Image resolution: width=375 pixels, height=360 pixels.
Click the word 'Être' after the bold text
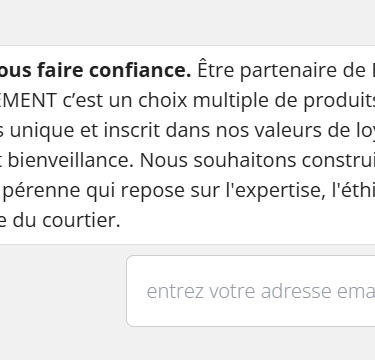pyautogui.click(x=215, y=70)
